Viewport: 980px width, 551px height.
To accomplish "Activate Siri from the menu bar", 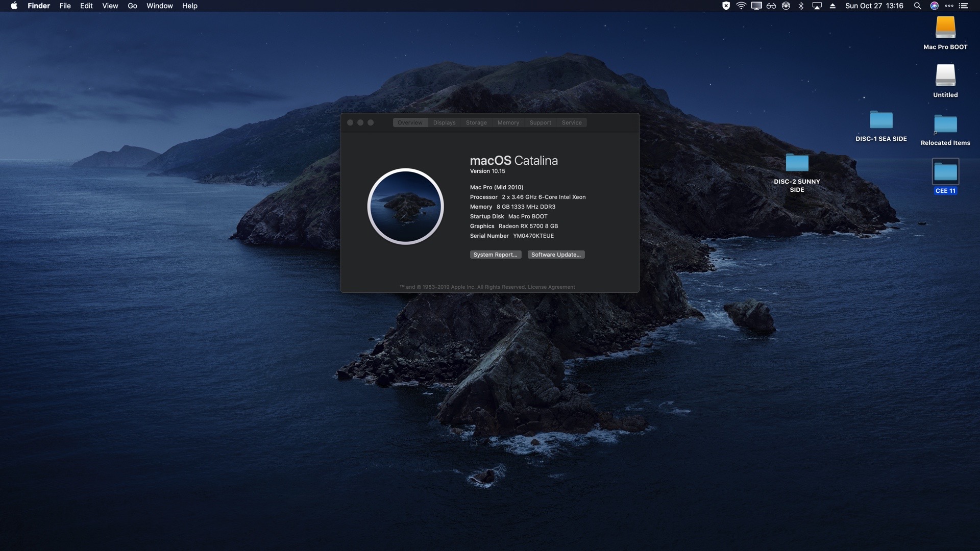I will 934,6.
